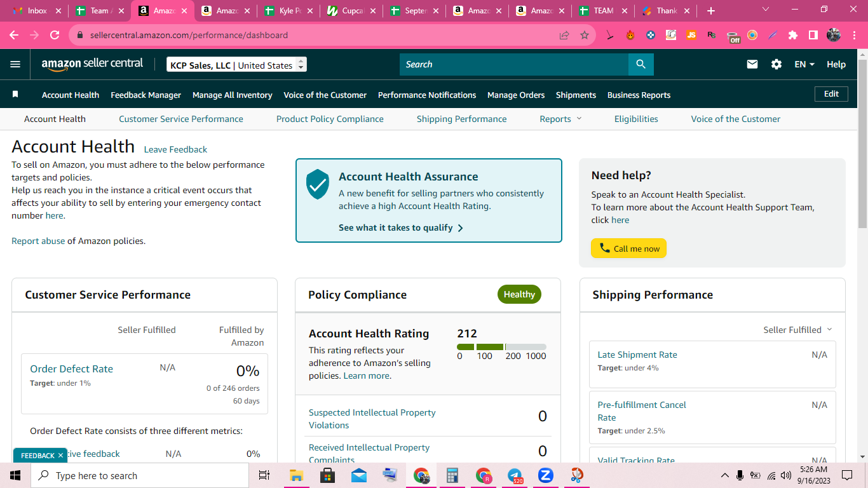Open the Chrome profile avatar

click(834, 35)
